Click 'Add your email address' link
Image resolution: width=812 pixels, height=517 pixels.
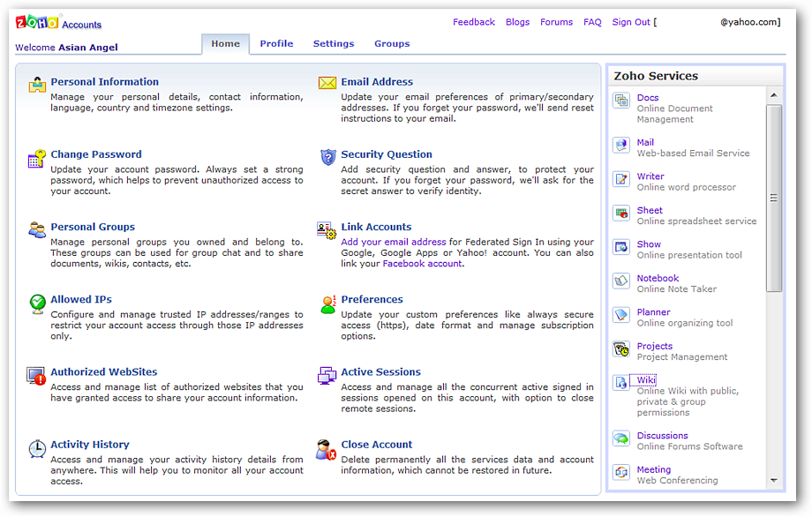393,242
